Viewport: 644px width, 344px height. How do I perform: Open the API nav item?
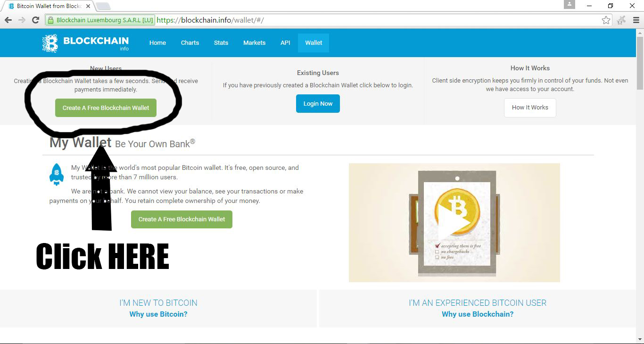tap(285, 42)
